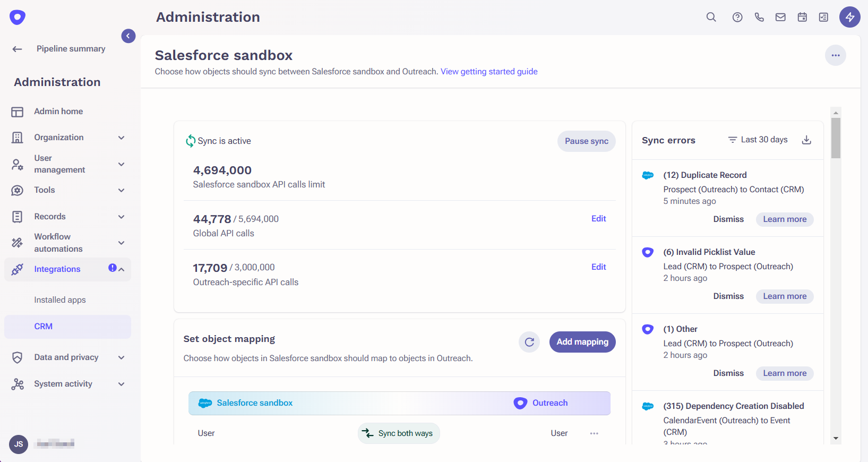Image resolution: width=868 pixels, height=462 pixels.
Task: Click the scrollbar down arrow
Action: pos(836,439)
